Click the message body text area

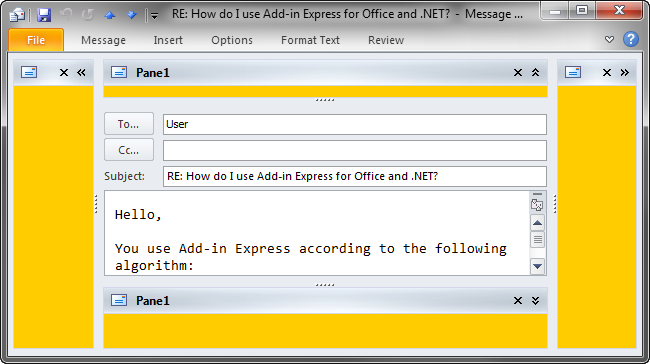point(317,233)
